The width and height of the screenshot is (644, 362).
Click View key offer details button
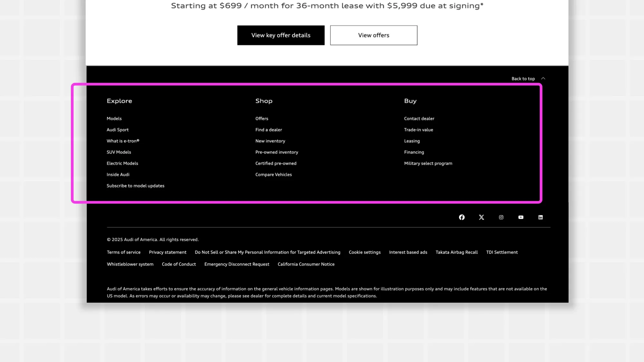coord(281,35)
